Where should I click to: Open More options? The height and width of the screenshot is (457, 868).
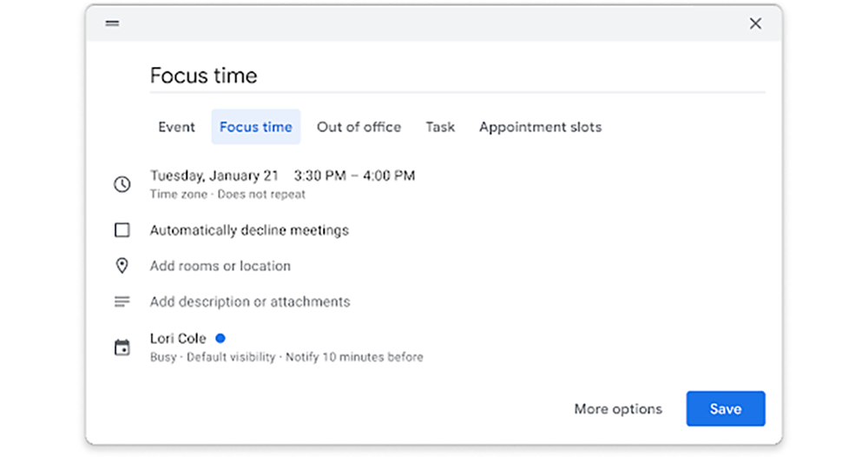point(618,409)
